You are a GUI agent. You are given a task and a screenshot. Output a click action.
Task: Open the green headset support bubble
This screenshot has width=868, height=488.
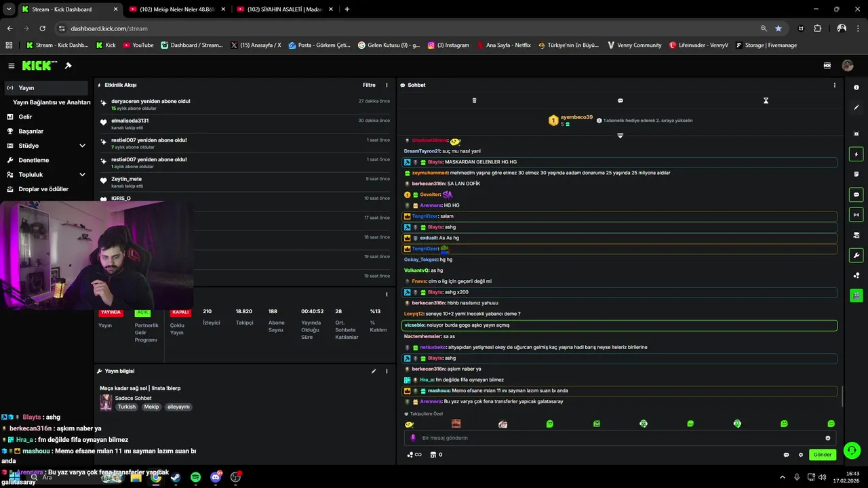click(x=852, y=450)
